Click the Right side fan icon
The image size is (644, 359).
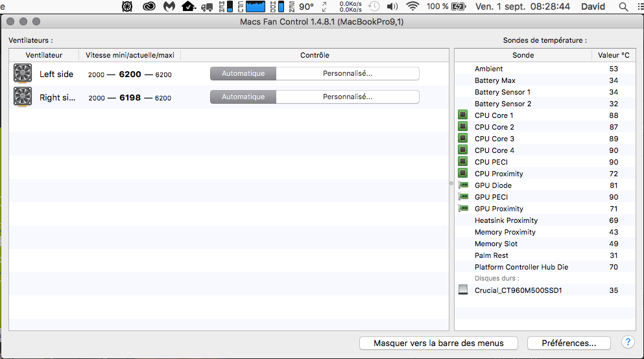coord(23,97)
